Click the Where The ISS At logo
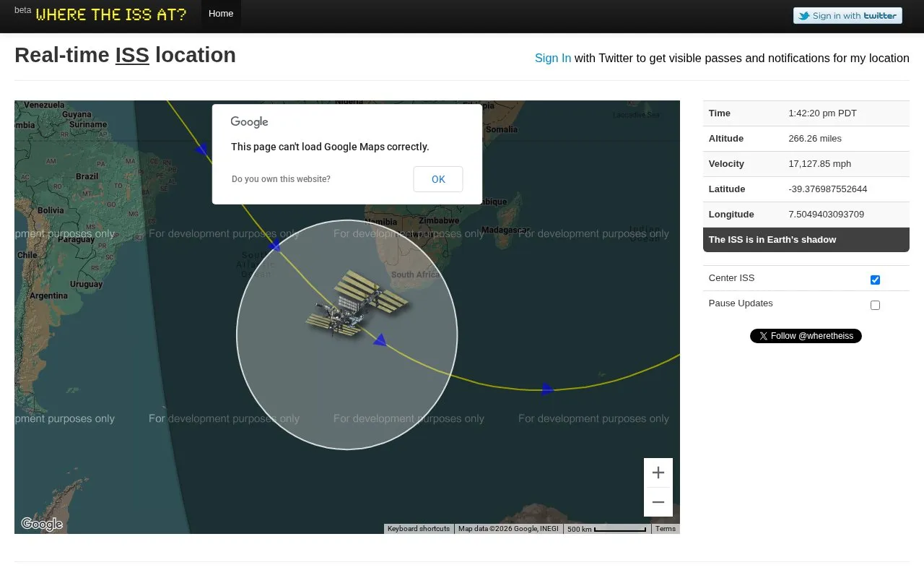 (111, 14)
